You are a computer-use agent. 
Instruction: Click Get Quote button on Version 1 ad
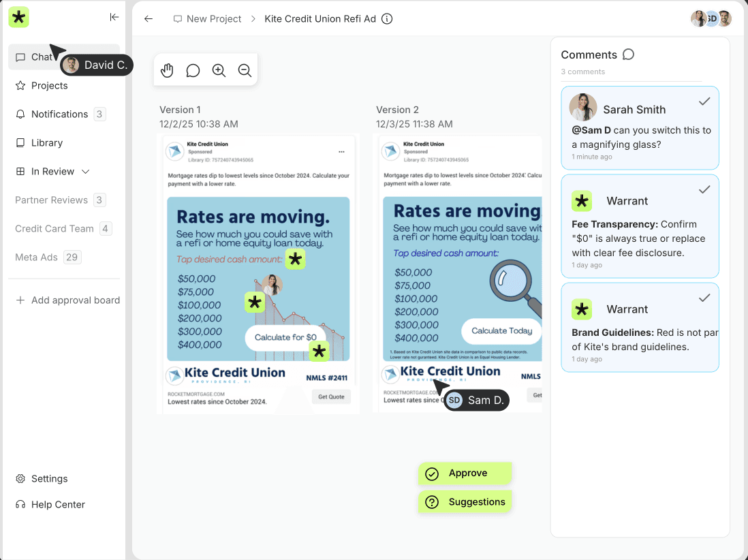pyautogui.click(x=331, y=396)
